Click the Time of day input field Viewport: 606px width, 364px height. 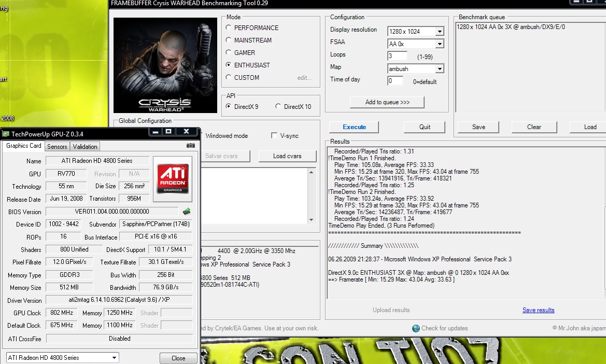[x=396, y=81]
